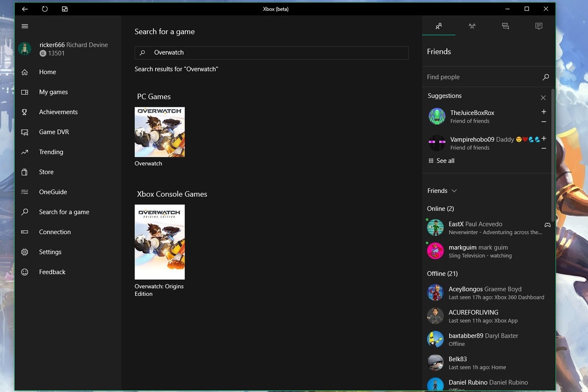Viewport: 588px width, 392px height.
Task: Open the ricker666 profile avatar
Action: [25, 49]
